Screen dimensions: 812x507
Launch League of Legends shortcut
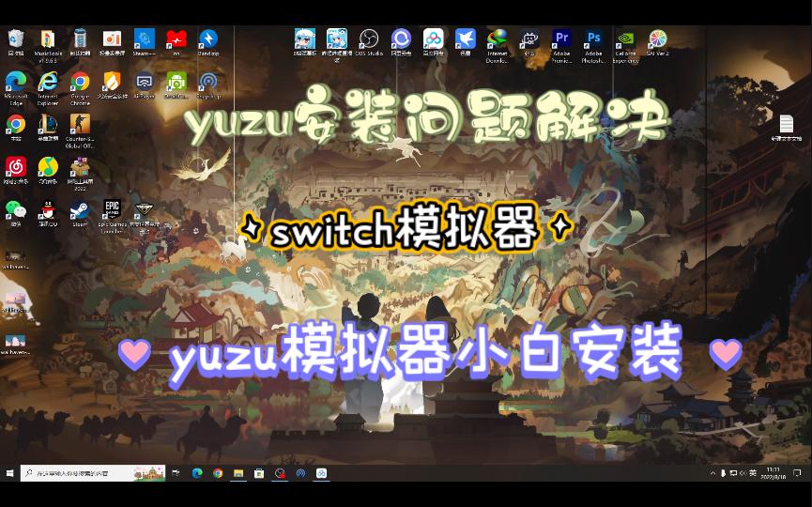tap(48, 124)
